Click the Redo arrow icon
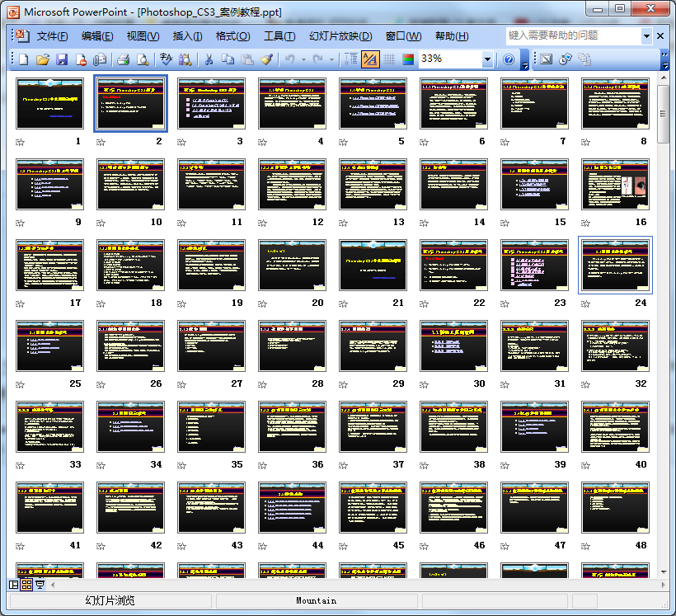Viewport: 676px width, 616px height. [317, 59]
